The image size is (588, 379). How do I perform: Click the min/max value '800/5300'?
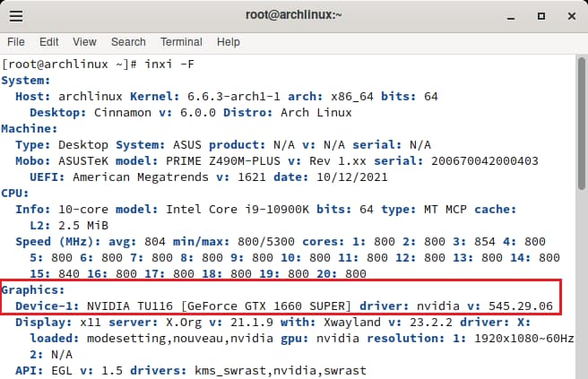pyautogui.click(x=266, y=241)
